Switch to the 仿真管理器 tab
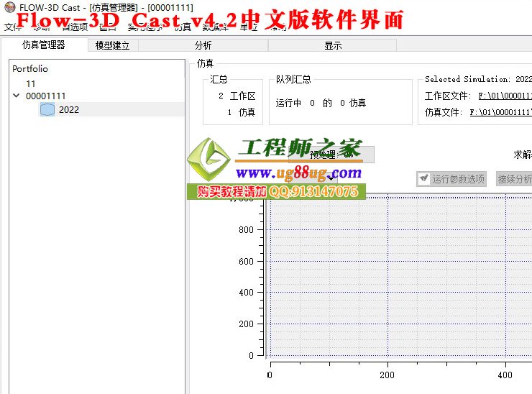 click(x=44, y=45)
